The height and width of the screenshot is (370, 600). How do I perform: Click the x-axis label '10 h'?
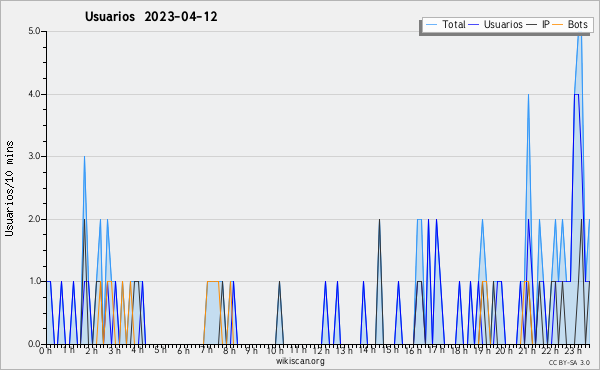[x=275, y=351]
